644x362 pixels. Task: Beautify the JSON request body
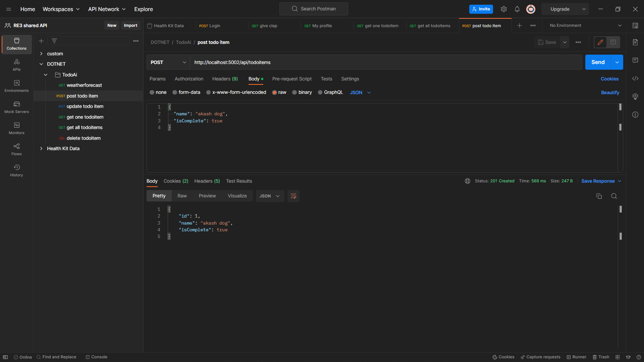(610, 92)
